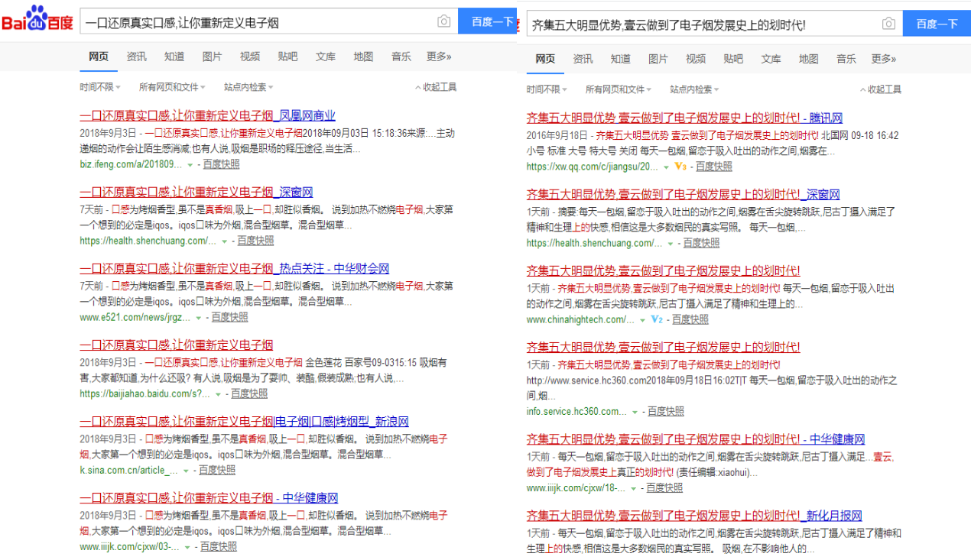Screen dimensions: 971x560
Task: Click the green URL https://xw.qq.com/c/jiangsu/20...
Action: tap(592, 167)
